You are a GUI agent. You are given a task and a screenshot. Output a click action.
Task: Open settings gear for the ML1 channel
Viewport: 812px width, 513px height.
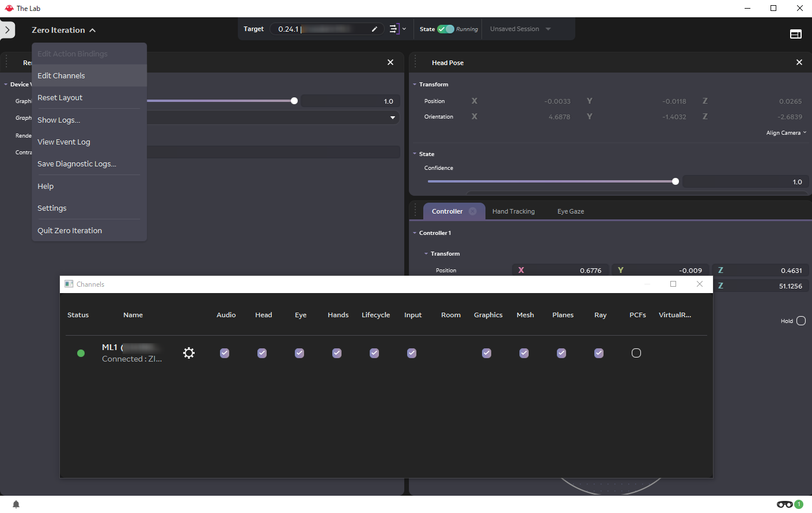(189, 353)
